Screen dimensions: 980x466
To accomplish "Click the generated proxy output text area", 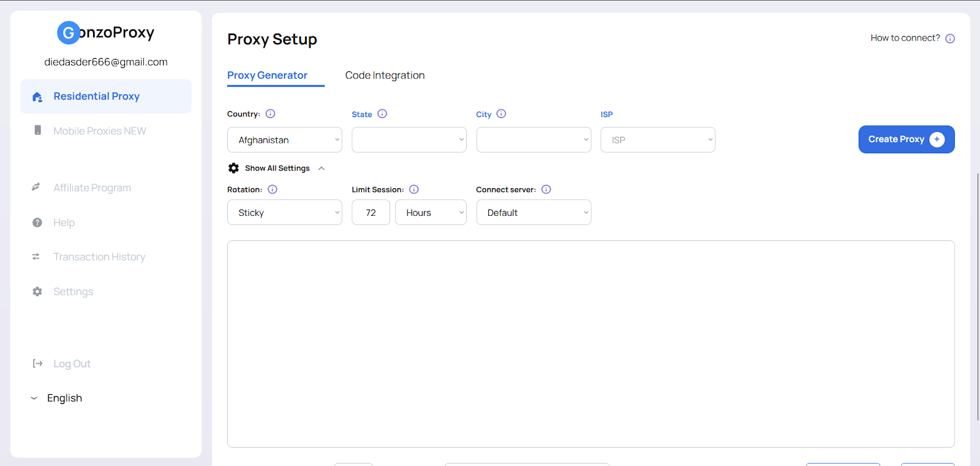I will pyautogui.click(x=591, y=344).
